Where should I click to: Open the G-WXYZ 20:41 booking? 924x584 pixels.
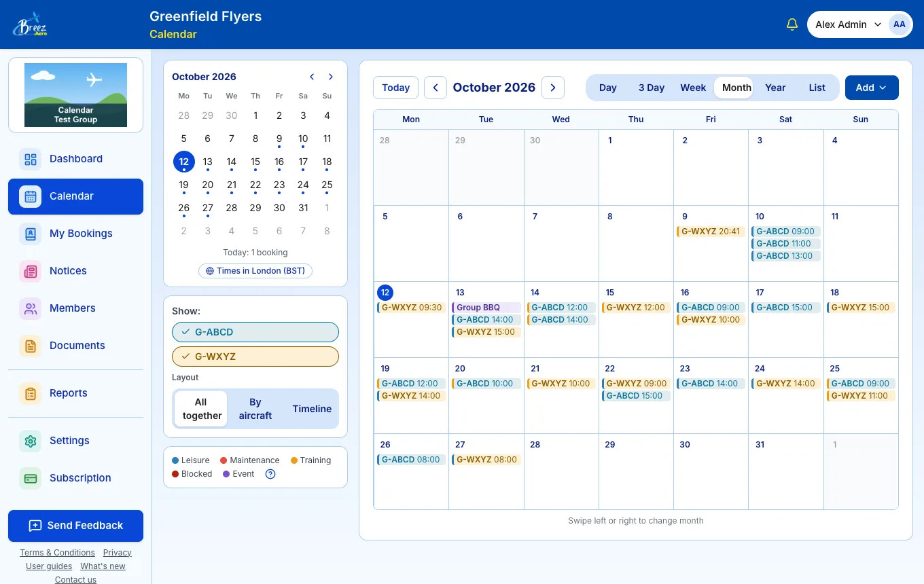point(711,232)
